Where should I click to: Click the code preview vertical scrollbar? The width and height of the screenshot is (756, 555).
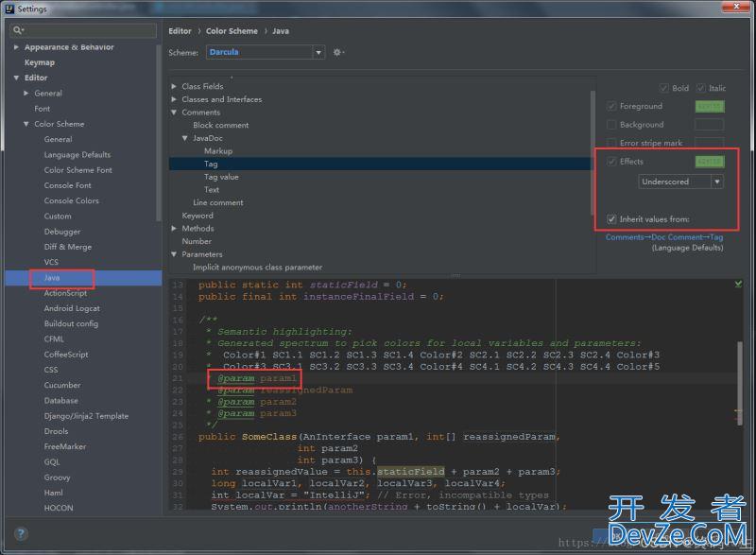point(740,383)
